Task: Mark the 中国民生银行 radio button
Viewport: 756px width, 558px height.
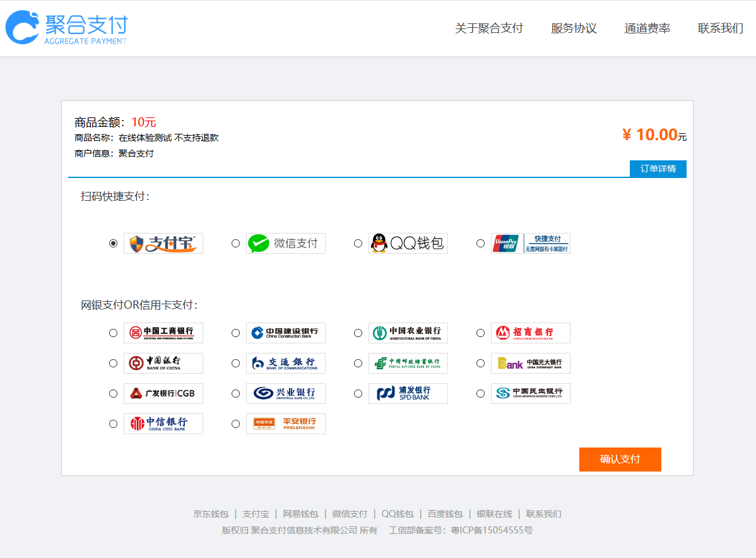Action: 481,393
